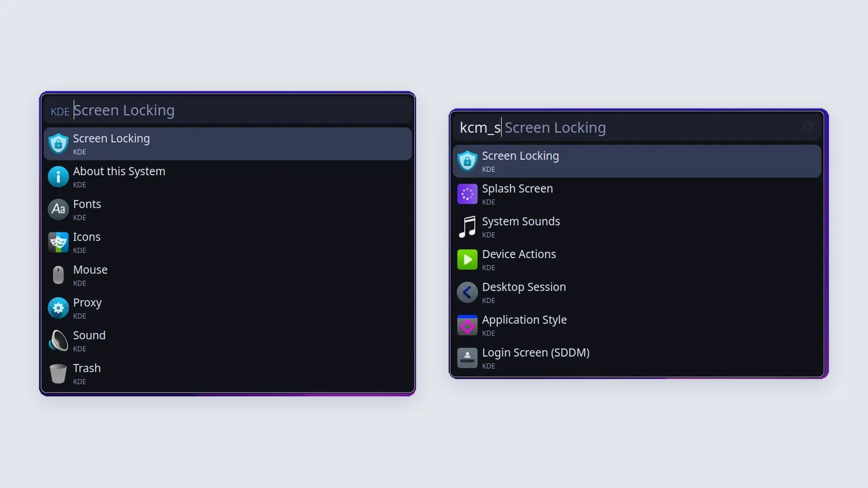
Task: Click the Screen Locking shield icon in left launcher
Action: (58, 144)
